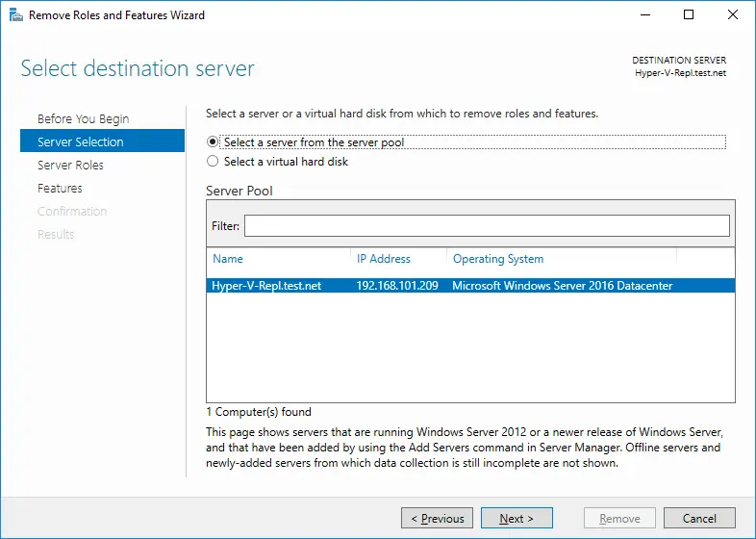Viewport: 756px width, 539px height.
Task: Proceed with the Next button
Action: 517,518
